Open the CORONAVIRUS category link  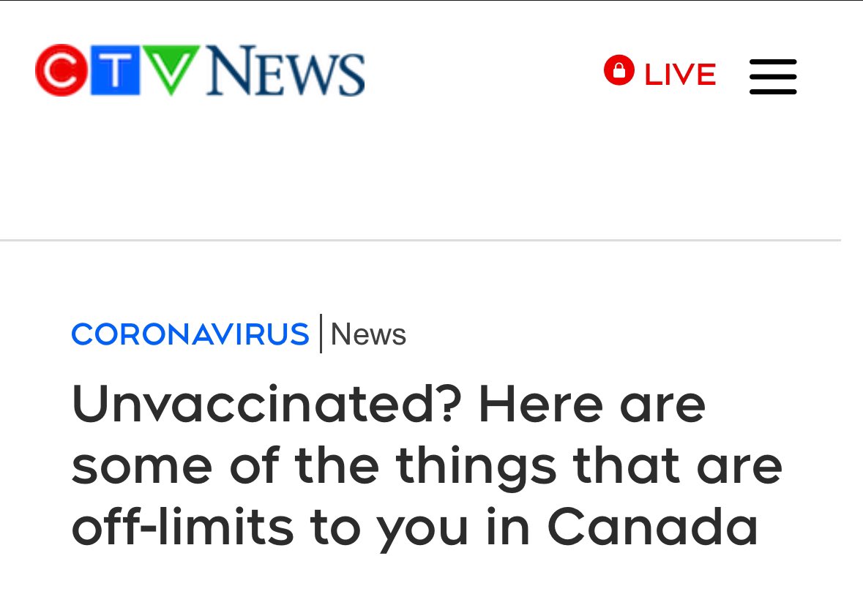pos(190,334)
